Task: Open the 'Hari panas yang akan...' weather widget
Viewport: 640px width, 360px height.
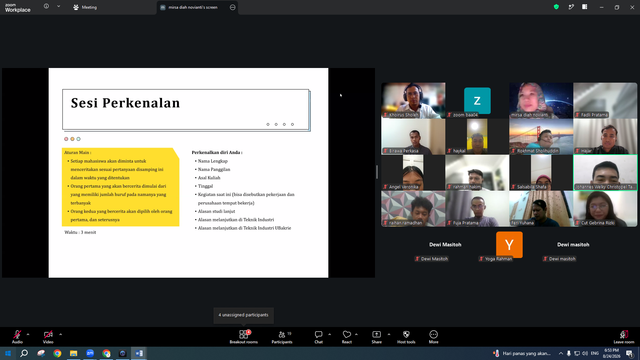Action: tap(522, 353)
